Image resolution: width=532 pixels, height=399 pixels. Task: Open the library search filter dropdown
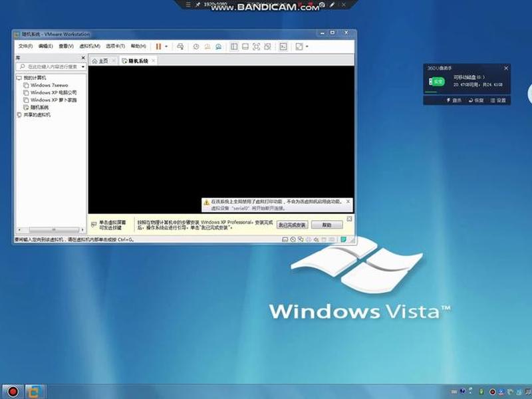(x=82, y=67)
